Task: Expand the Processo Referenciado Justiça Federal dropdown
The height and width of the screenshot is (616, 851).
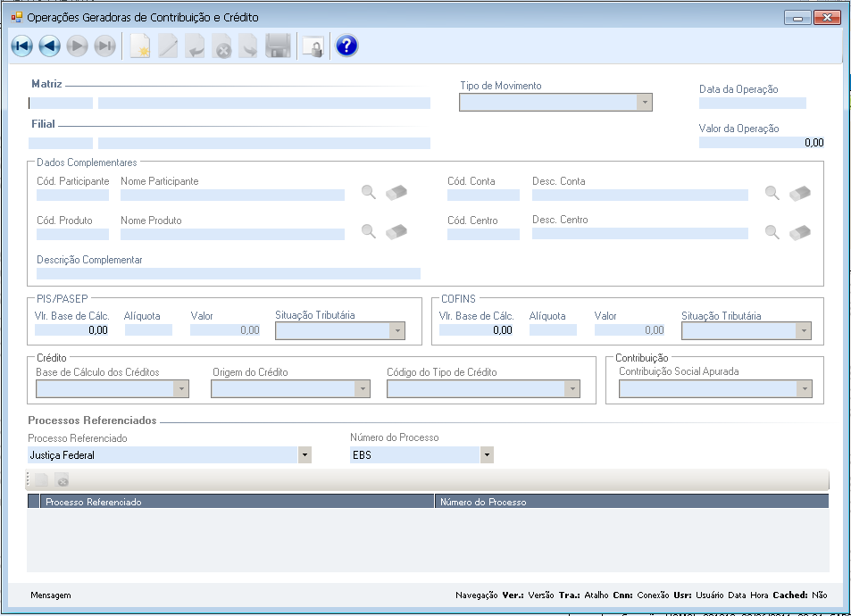Action: click(305, 455)
